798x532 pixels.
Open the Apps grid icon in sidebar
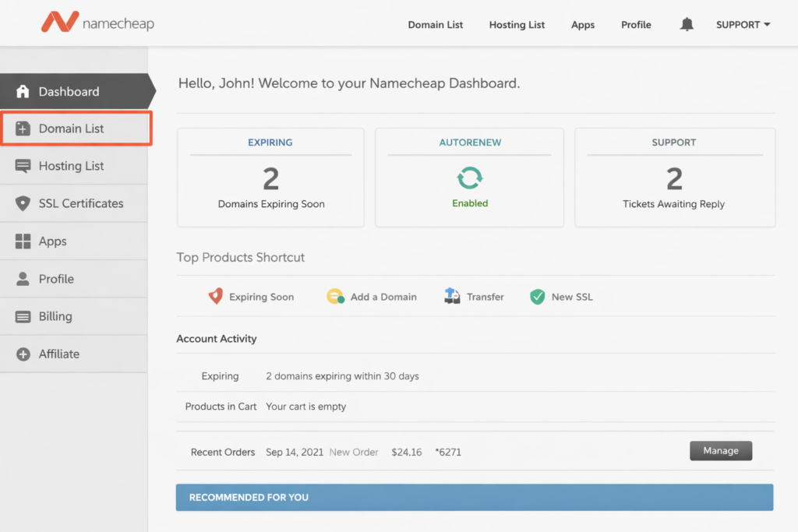(x=22, y=241)
